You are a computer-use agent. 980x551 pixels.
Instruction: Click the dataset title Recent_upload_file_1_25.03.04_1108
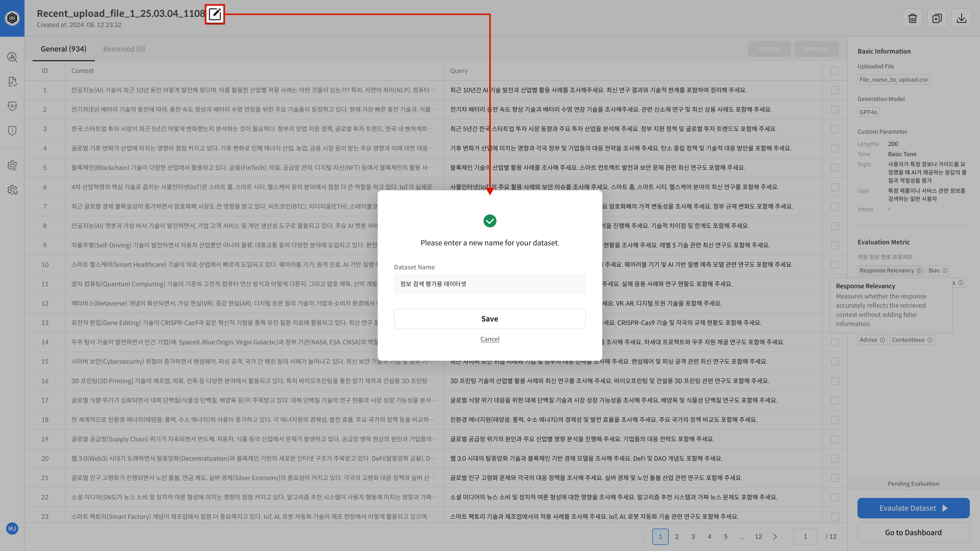121,14
